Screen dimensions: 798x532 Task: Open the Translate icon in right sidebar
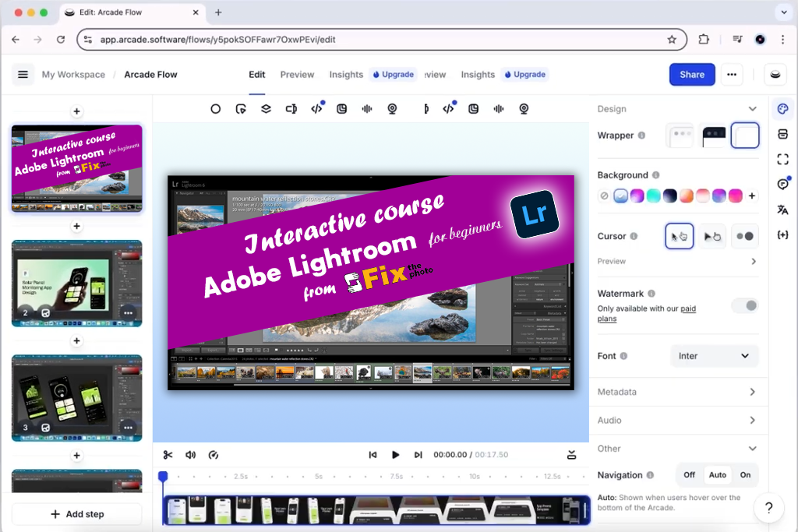pos(782,210)
